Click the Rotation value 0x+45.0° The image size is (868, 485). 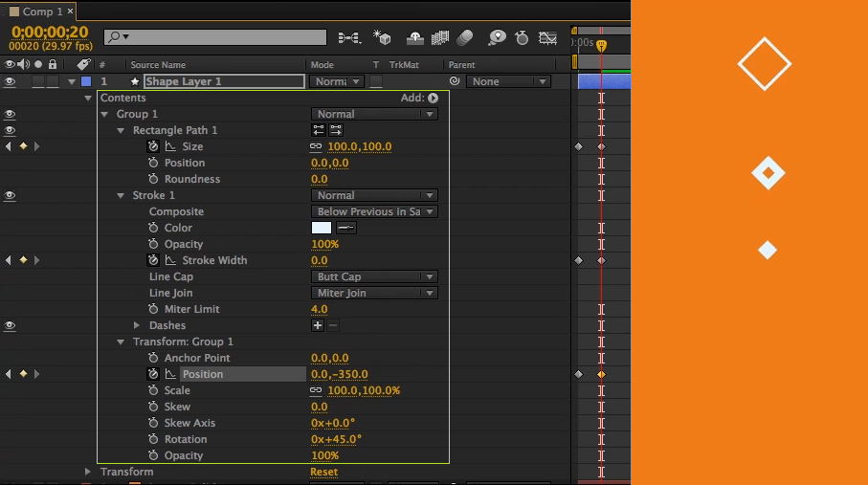click(336, 439)
